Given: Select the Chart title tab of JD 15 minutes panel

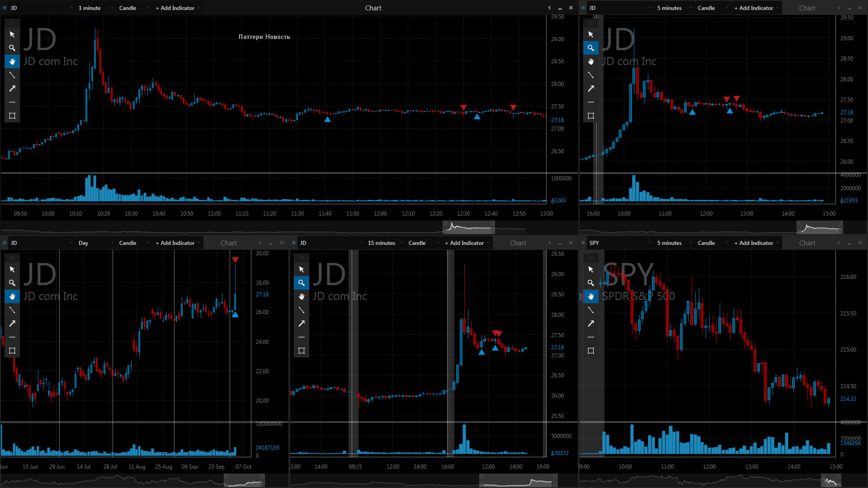Looking at the screenshot, I should pyautogui.click(x=518, y=243).
